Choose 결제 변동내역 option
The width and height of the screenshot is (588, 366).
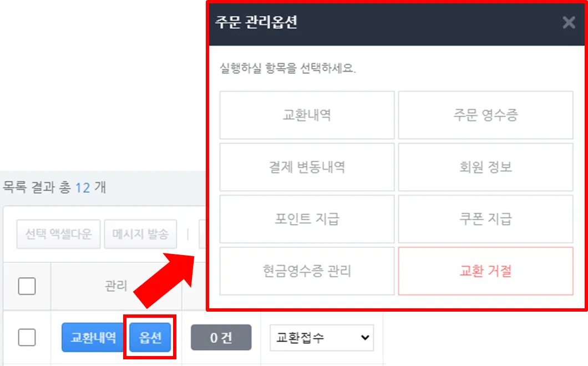(x=307, y=167)
